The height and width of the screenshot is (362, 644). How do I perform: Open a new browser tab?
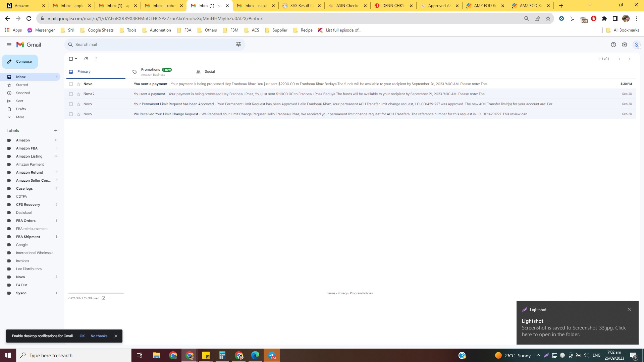tap(561, 6)
